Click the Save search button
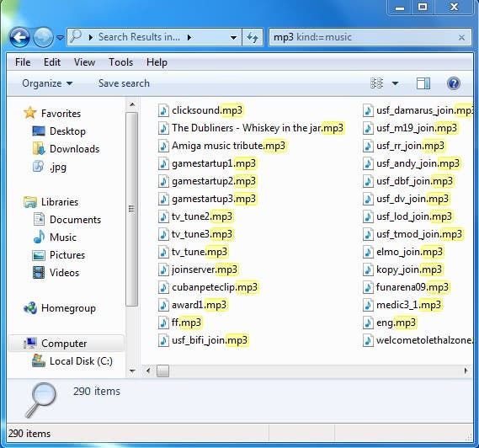 [x=124, y=83]
